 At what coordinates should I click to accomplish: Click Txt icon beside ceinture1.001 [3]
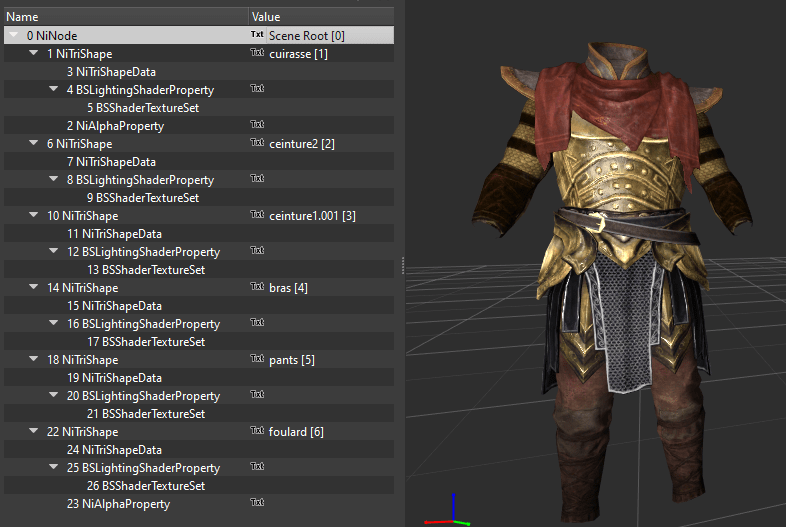tap(257, 215)
